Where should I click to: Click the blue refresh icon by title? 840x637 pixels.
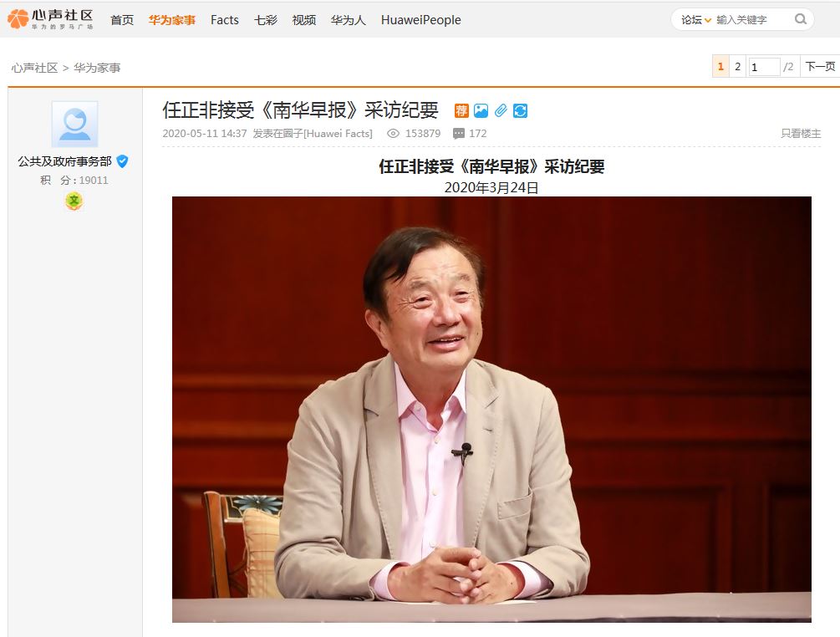point(520,111)
